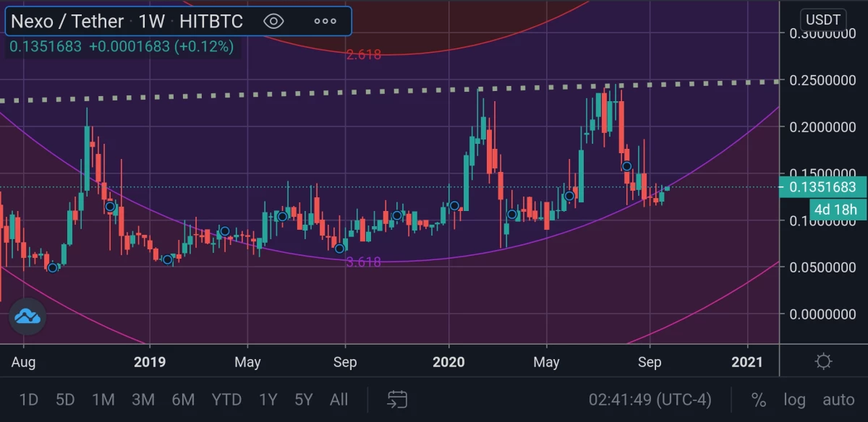Click the TradingView cloud logo icon
The image size is (868, 422).
27,316
